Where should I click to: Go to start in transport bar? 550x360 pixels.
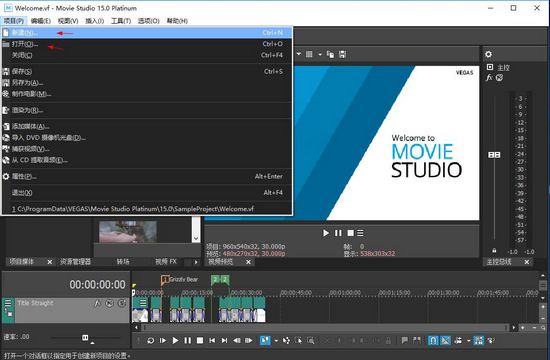(212, 340)
